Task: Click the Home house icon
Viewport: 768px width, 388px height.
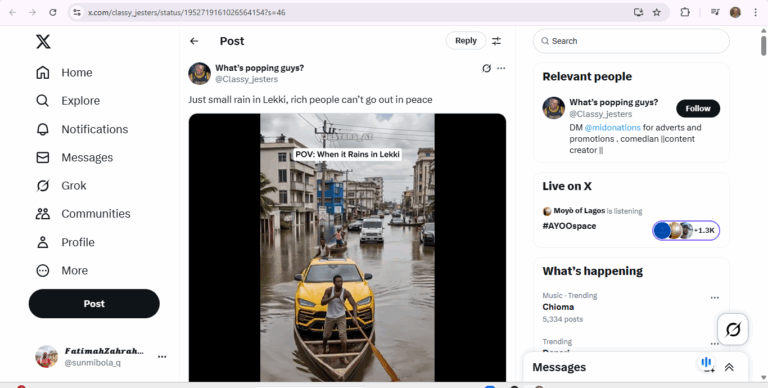Action: click(43, 73)
